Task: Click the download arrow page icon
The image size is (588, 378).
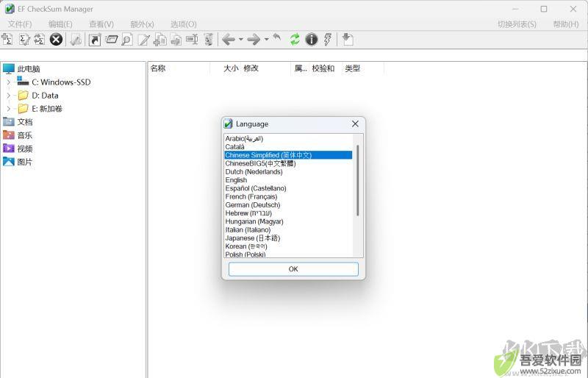Action: [x=348, y=39]
